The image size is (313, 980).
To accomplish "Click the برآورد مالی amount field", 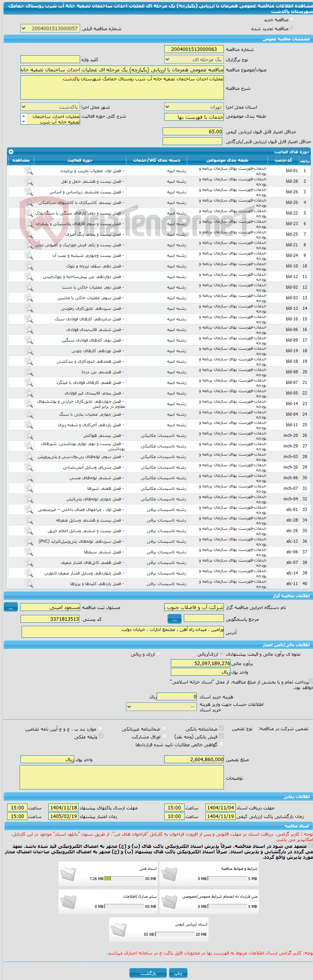I will [x=201, y=663].
